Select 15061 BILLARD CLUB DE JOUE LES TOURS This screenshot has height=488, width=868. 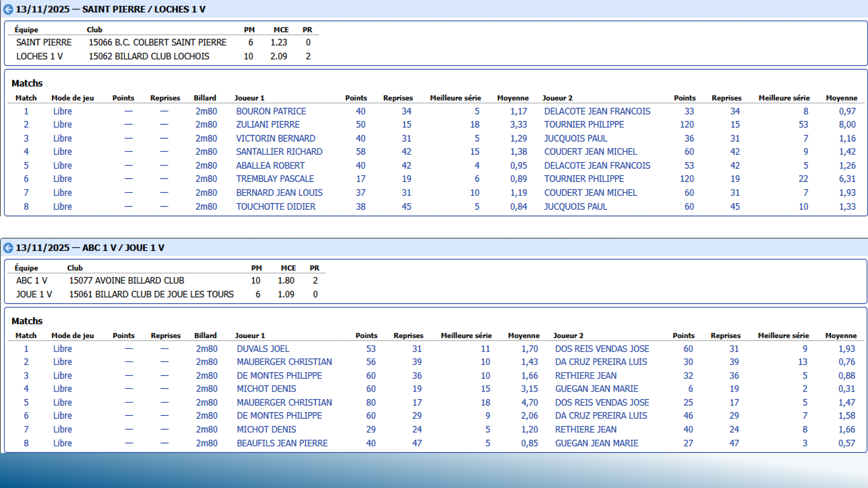pos(151,294)
